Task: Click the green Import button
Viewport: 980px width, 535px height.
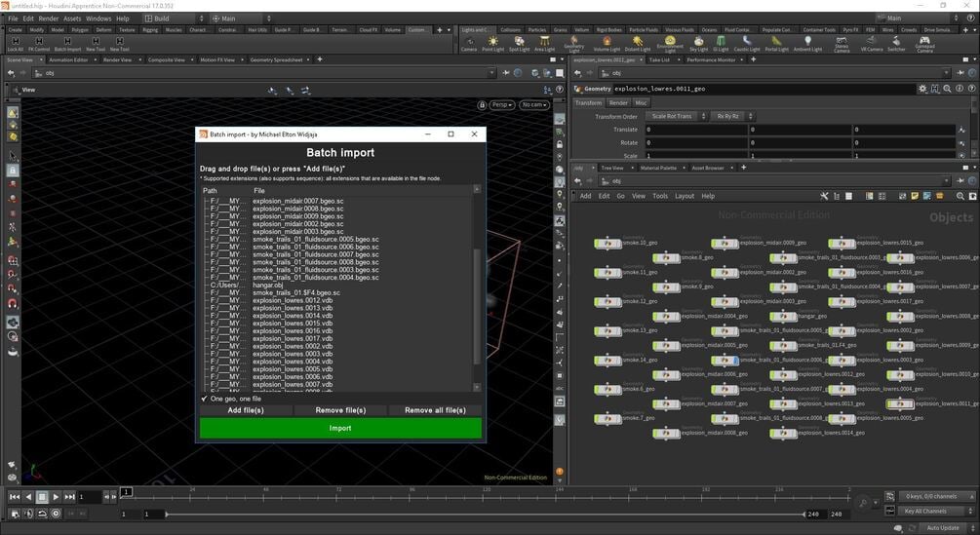Action: (340, 428)
